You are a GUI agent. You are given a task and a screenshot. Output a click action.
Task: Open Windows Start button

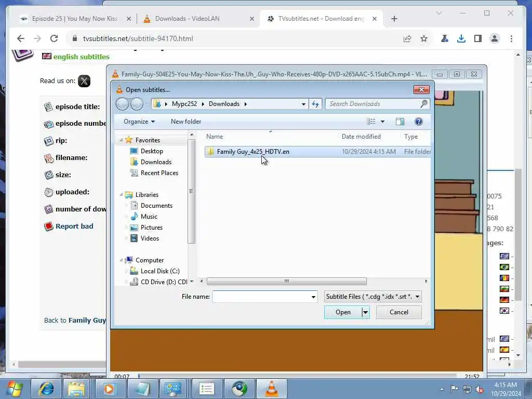[x=14, y=389]
